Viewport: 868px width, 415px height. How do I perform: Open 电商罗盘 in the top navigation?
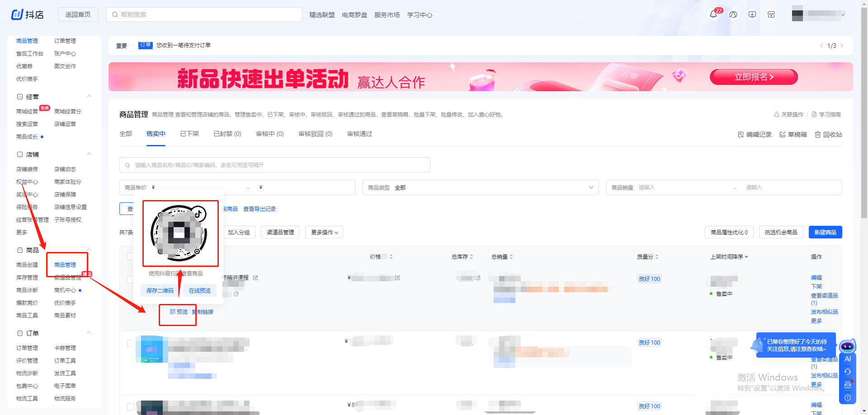coord(354,15)
